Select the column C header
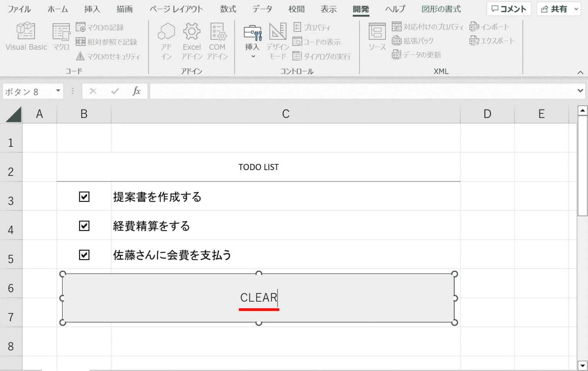 coord(286,114)
